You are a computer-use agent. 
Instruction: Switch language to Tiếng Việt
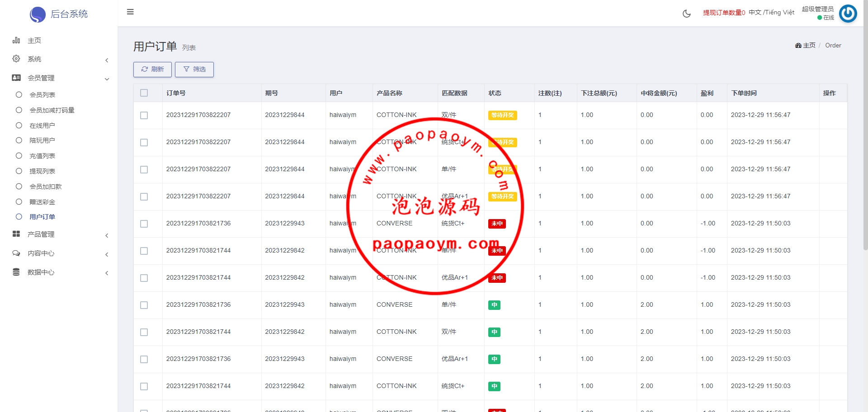(779, 12)
